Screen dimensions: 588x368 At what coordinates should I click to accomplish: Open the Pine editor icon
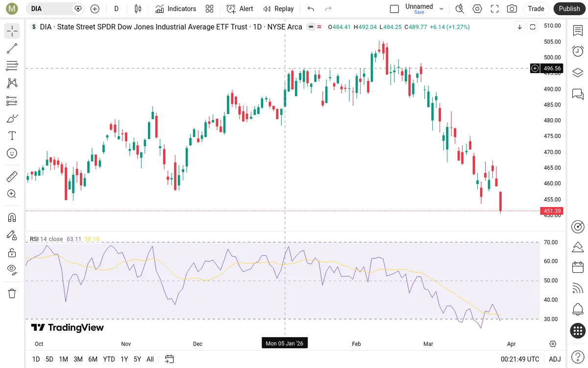click(x=578, y=247)
